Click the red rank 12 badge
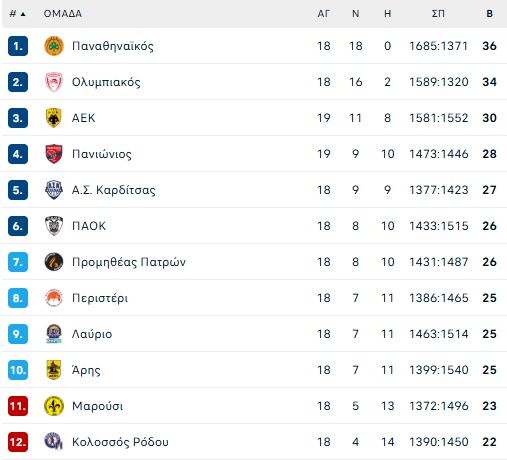The height and width of the screenshot is (460, 507). 18,442
